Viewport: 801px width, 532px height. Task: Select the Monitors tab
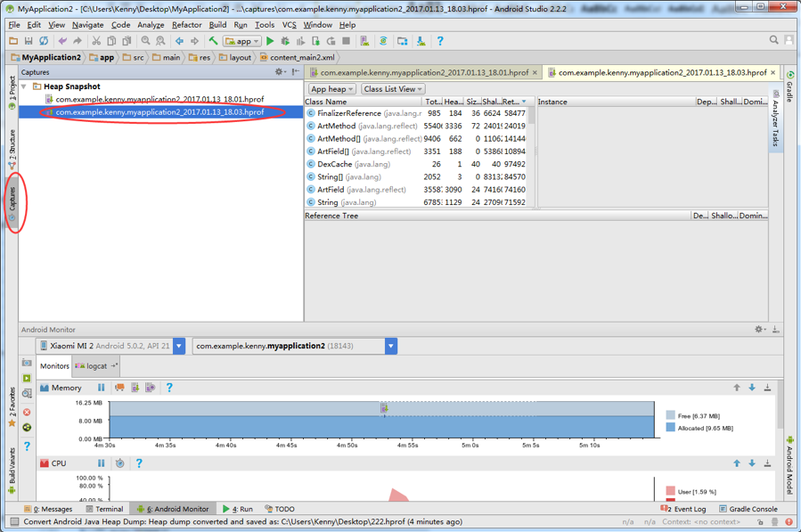pos(54,366)
